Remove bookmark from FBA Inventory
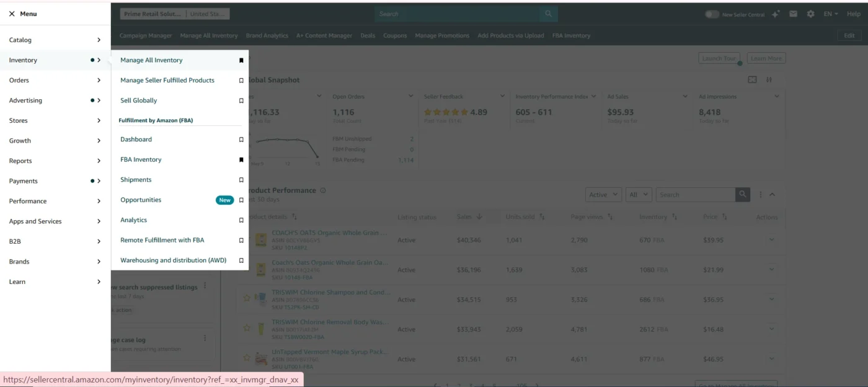 [241, 159]
